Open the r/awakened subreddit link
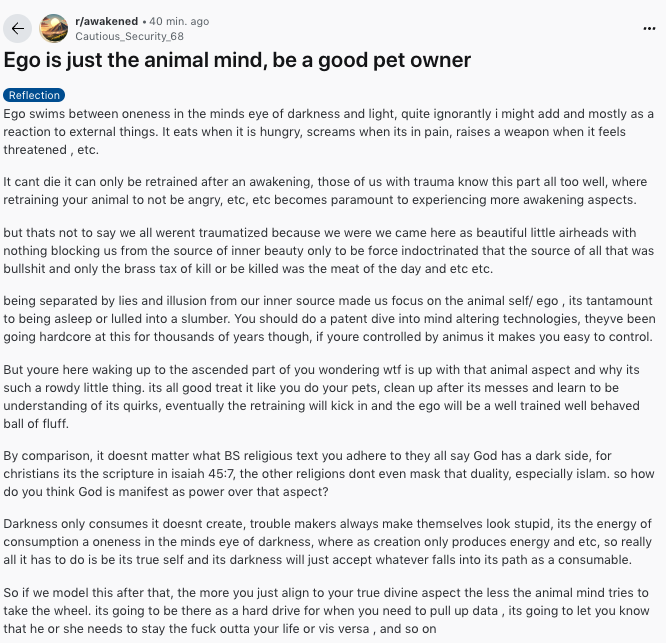Viewport: 666px width, 643px height. coord(106,20)
